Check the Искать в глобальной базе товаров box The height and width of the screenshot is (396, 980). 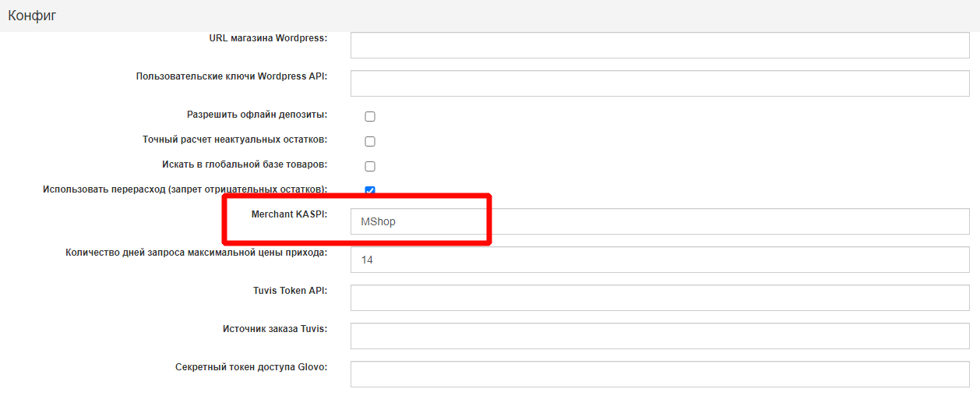coord(370,167)
